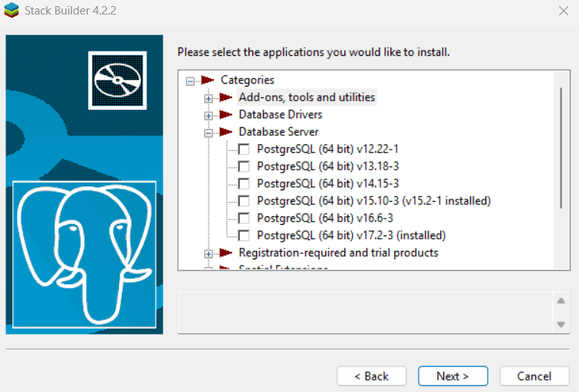This screenshot has width=579, height=392.
Task: Check PostgreSQL (64 bit) v17.2-3 (installed) checkbox
Action: 244,236
